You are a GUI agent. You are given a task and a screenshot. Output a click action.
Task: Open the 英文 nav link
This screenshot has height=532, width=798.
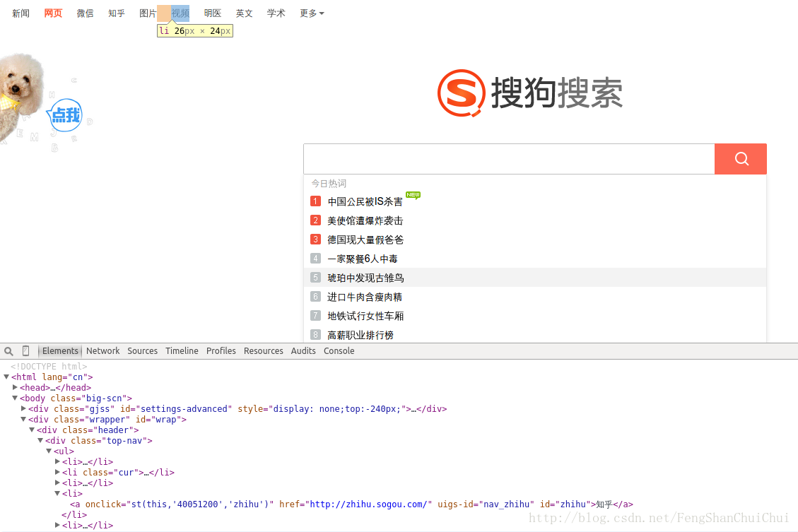pyautogui.click(x=245, y=13)
